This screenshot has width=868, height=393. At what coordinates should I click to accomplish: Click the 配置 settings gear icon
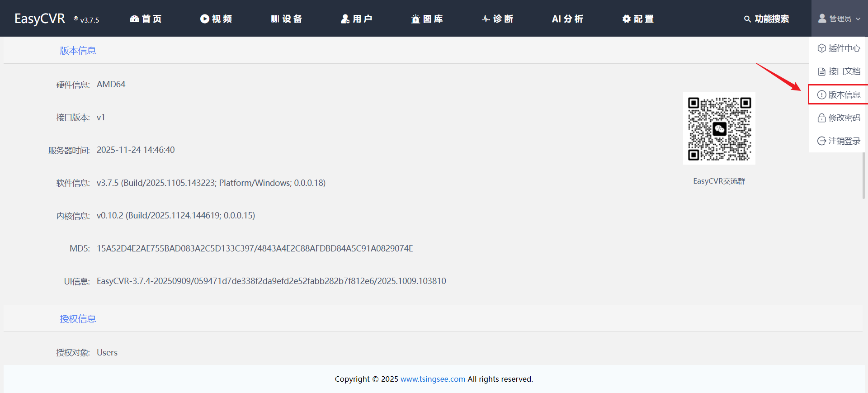click(x=626, y=19)
